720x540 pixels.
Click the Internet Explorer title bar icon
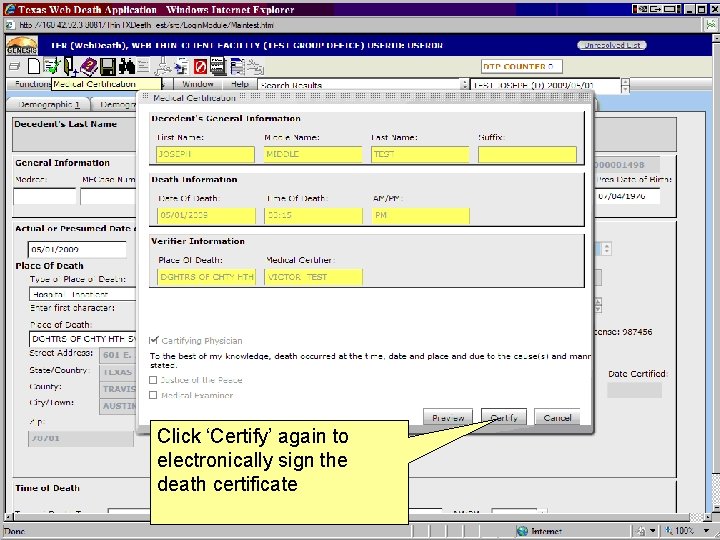click(9, 9)
